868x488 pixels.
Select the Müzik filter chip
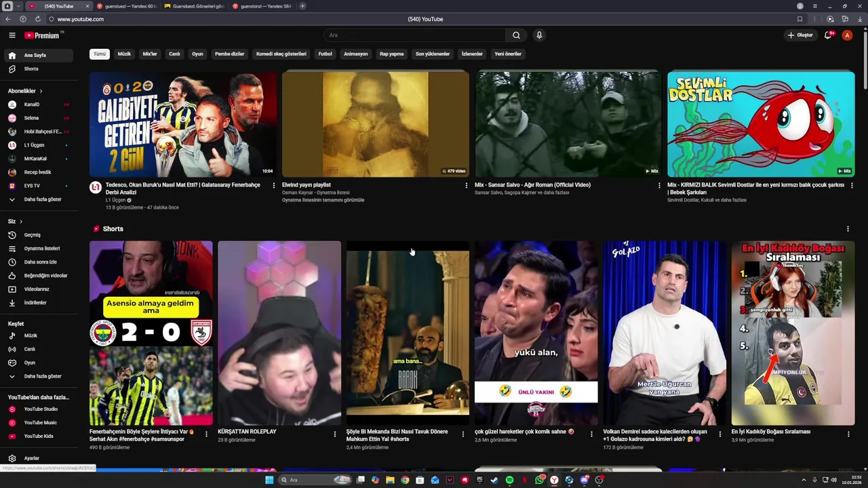tap(124, 54)
